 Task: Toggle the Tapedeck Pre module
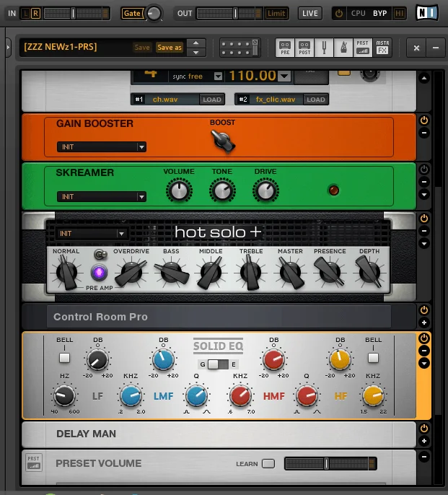(x=285, y=48)
